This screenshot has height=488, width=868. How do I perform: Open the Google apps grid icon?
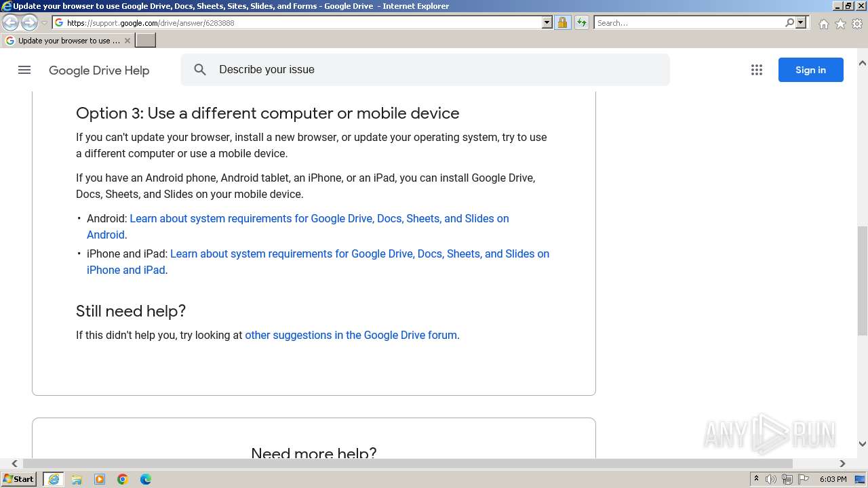tap(757, 70)
